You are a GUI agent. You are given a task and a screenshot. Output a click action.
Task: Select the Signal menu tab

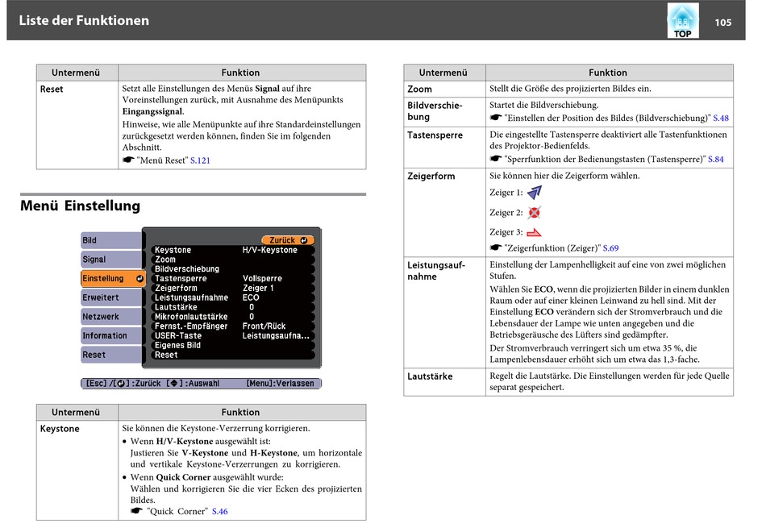point(111,260)
